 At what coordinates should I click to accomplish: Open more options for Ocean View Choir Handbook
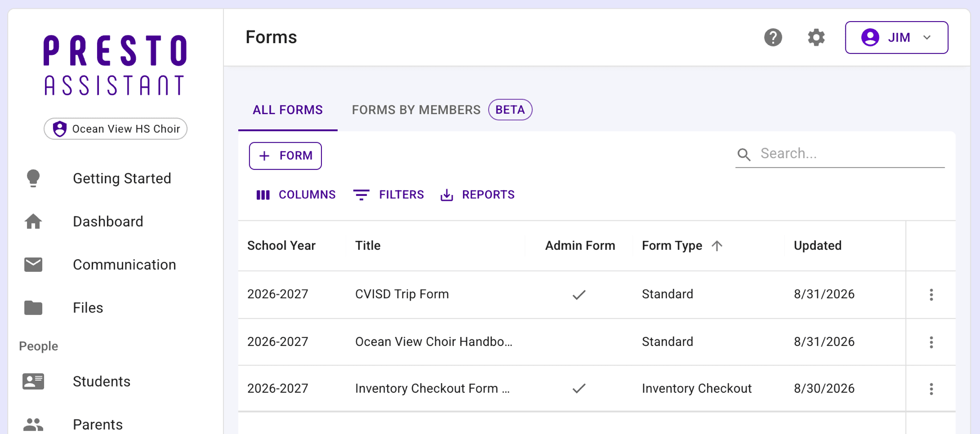click(931, 342)
